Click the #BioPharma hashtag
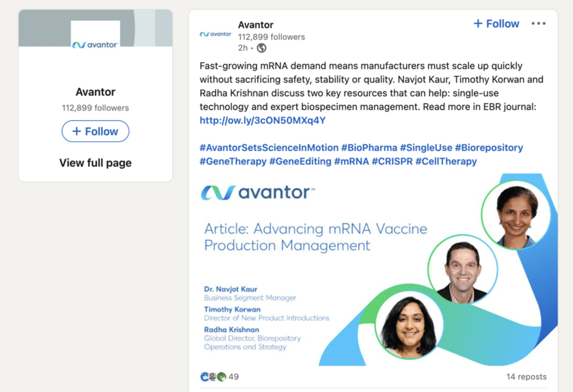 pyautogui.click(x=369, y=148)
